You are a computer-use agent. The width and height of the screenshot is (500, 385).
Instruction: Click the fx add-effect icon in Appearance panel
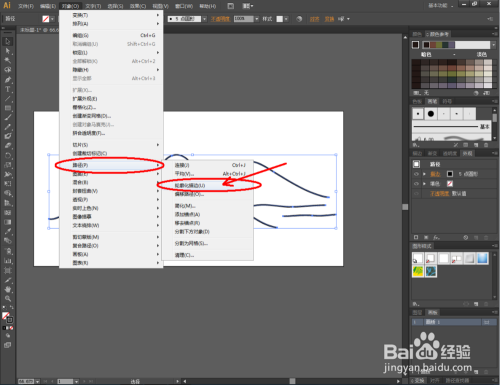point(436,237)
